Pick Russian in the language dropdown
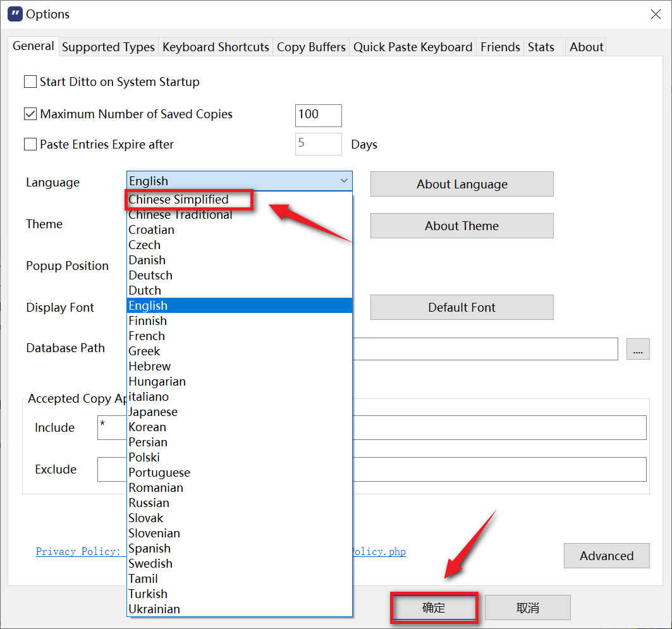This screenshot has width=672, height=629. pyautogui.click(x=240, y=503)
